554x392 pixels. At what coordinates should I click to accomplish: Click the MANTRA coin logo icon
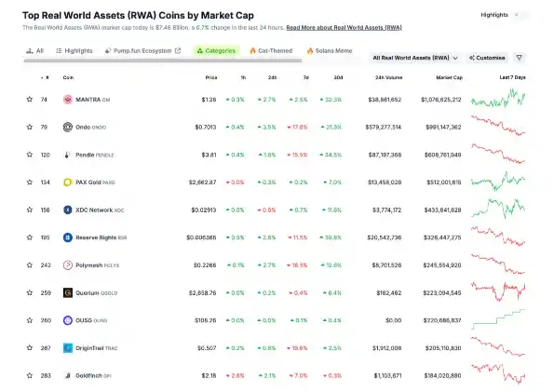[67, 100]
